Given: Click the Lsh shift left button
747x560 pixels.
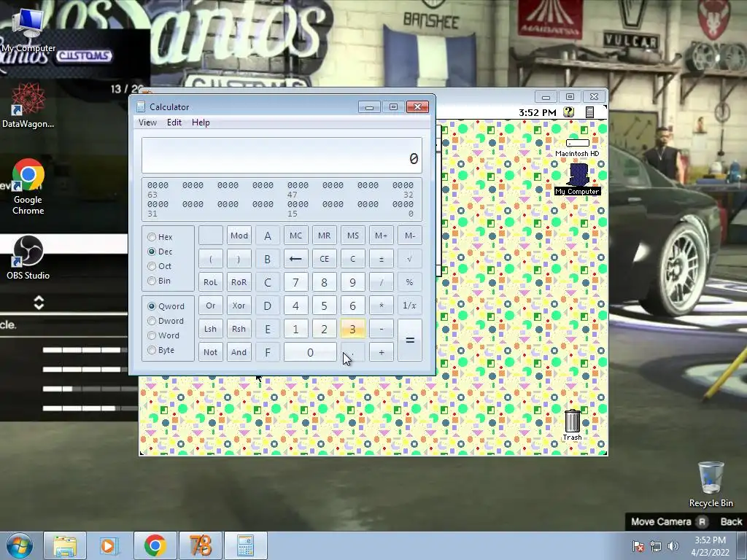Looking at the screenshot, I should 210,329.
